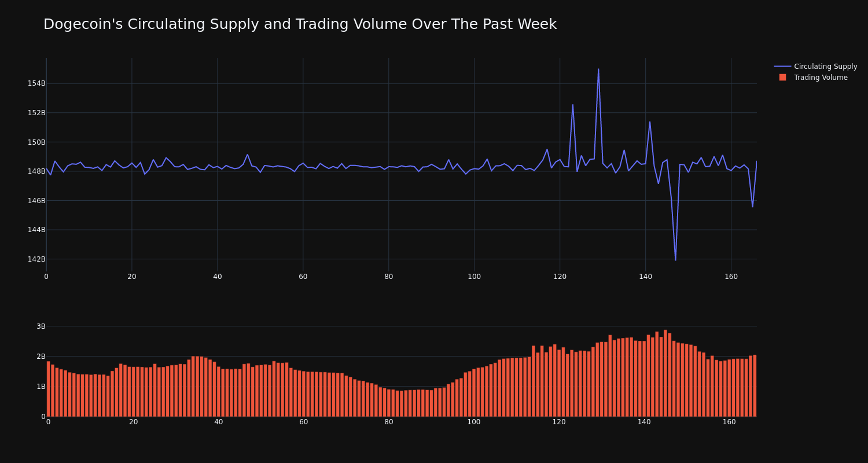The width and height of the screenshot is (868, 463).
Task: Click the 120 tick on supply chart x-axis
Action: (560, 277)
